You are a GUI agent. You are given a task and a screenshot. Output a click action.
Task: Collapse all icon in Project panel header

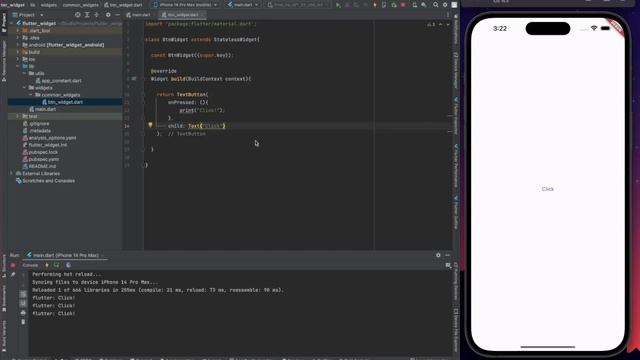pyautogui.click(x=97, y=15)
